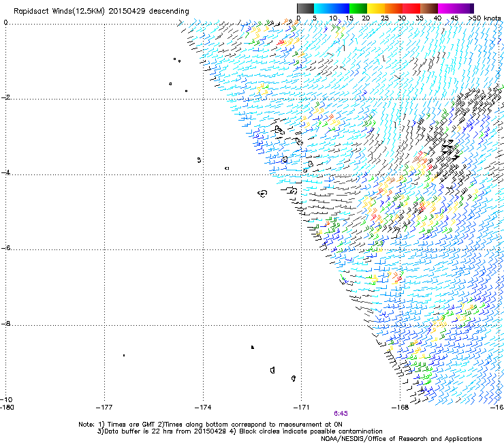Click the purple '6:45' time label
Image resolution: width=504 pixels, height=443 pixels.
point(341,414)
